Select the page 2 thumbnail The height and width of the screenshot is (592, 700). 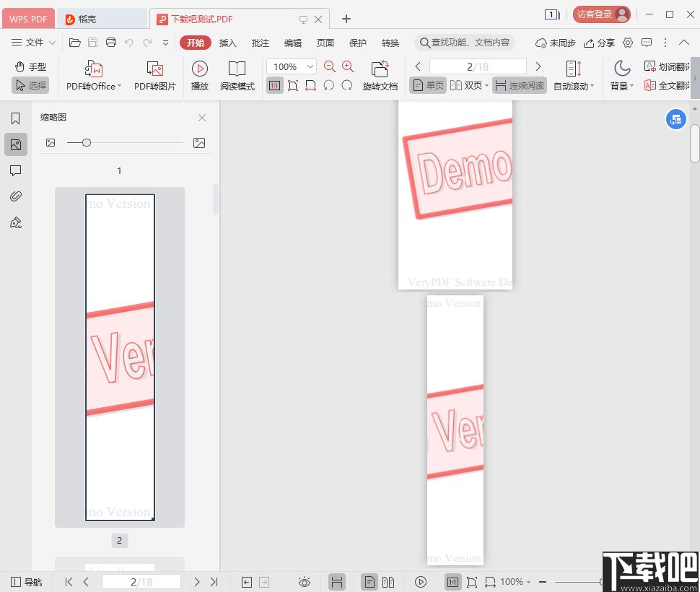point(120,357)
